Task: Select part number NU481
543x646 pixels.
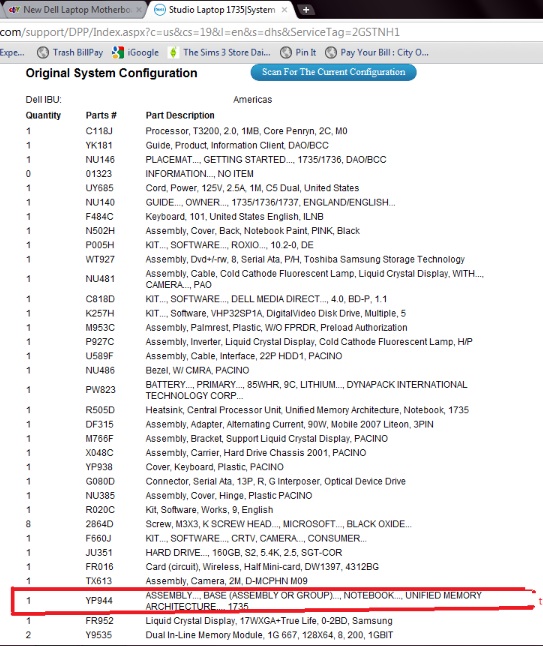Action: pyautogui.click(x=100, y=279)
